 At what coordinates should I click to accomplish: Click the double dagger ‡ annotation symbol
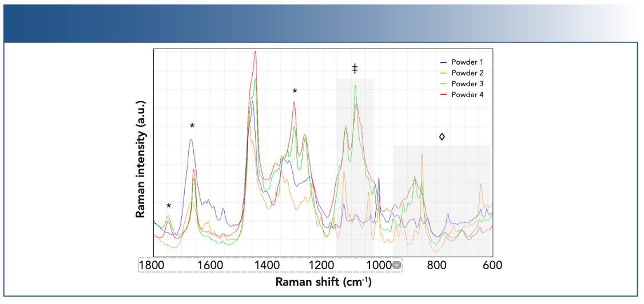[x=355, y=69]
